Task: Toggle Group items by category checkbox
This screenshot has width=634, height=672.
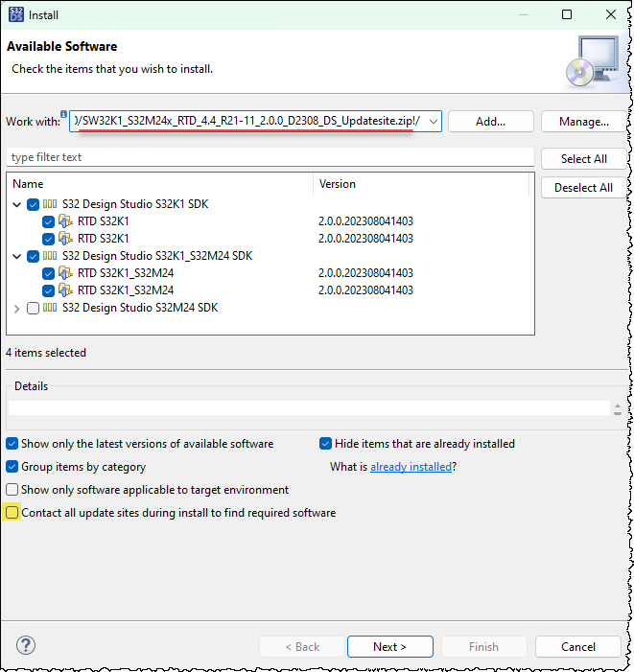Action: tap(12, 467)
